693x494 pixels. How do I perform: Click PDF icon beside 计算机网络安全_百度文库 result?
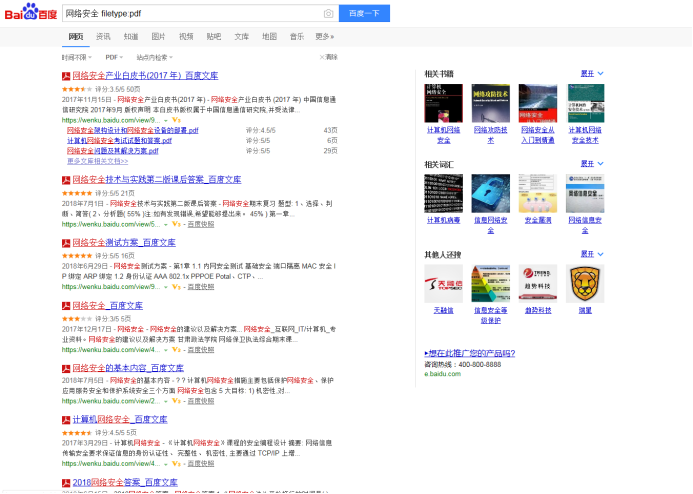66,420
